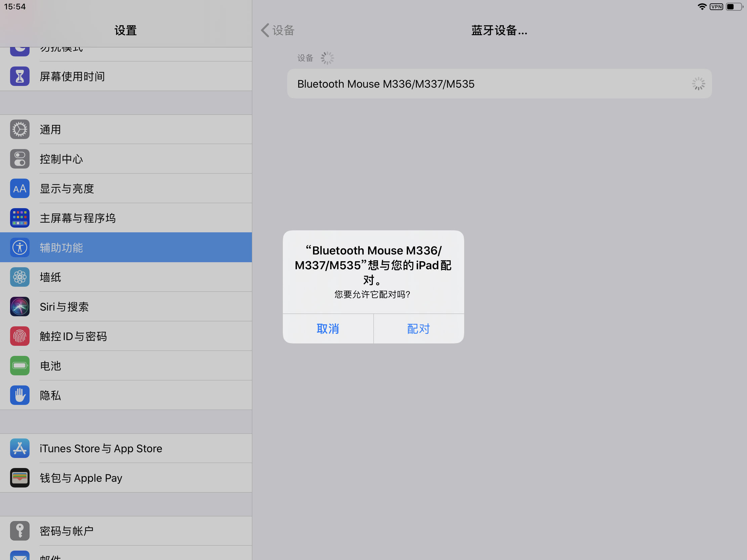This screenshot has width=747, height=560.
Task: Open 密码与帐户 settings row
Action: click(x=125, y=531)
